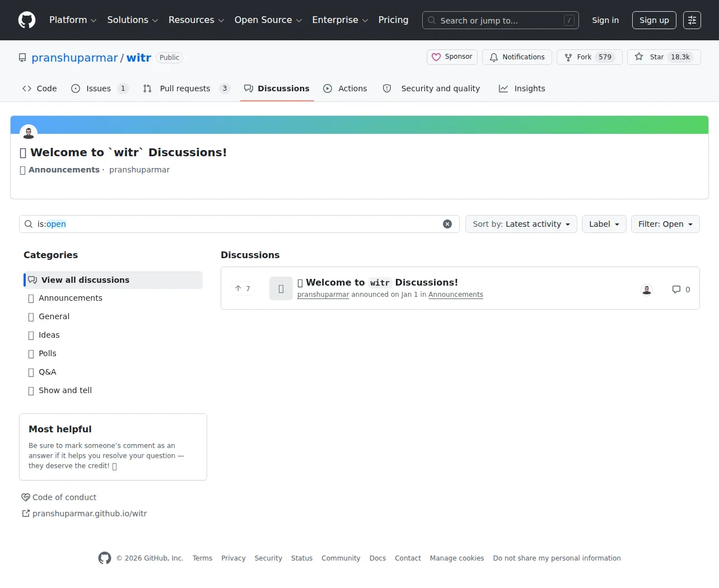Viewport: 719px width, 588px height.
Task: Click footer GitHub logo
Action: click(x=105, y=558)
